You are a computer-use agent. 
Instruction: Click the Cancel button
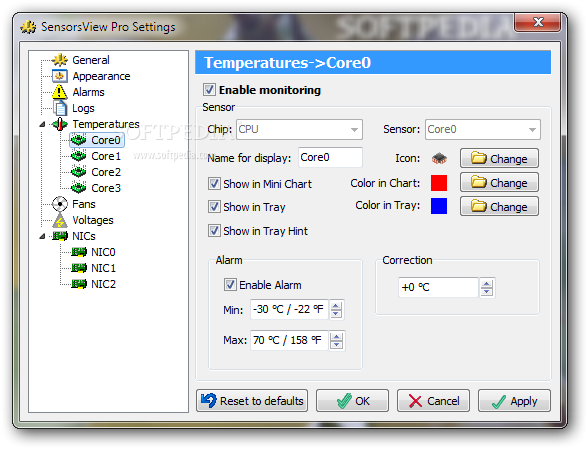(x=434, y=401)
